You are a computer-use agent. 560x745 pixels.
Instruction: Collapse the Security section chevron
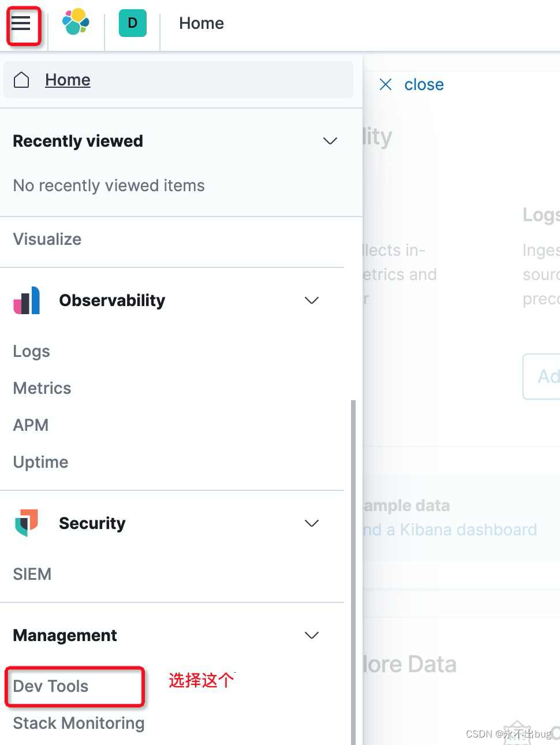(312, 523)
